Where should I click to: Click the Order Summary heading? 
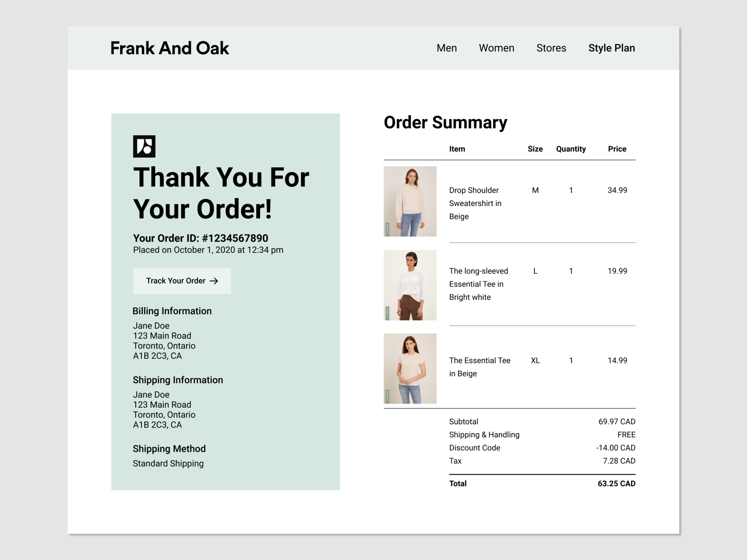(445, 122)
